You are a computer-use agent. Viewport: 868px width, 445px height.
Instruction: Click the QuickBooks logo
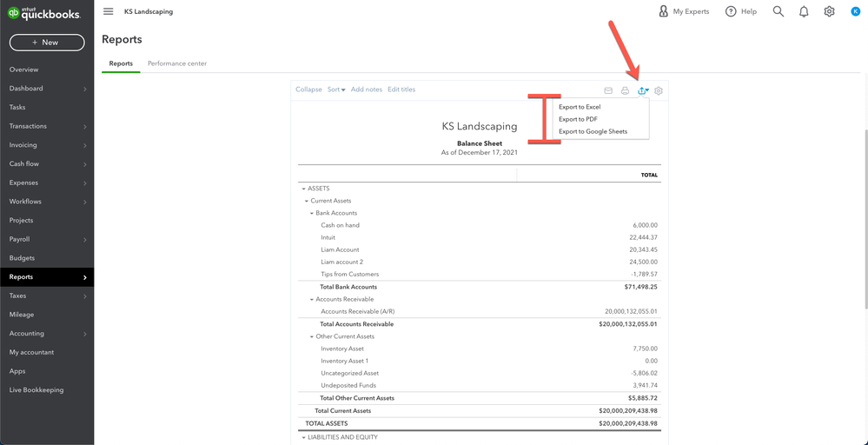click(44, 15)
